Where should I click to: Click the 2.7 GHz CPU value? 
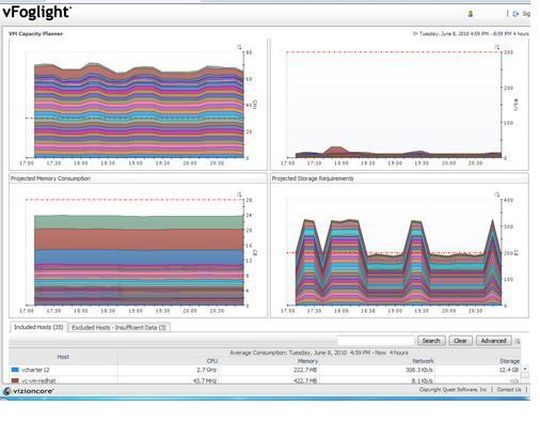[x=207, y=370]
